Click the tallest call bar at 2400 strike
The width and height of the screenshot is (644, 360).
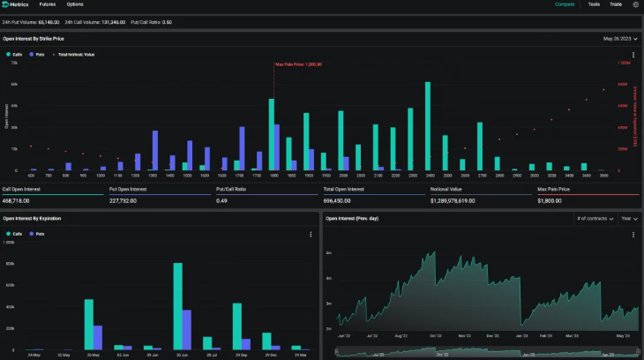428,126
